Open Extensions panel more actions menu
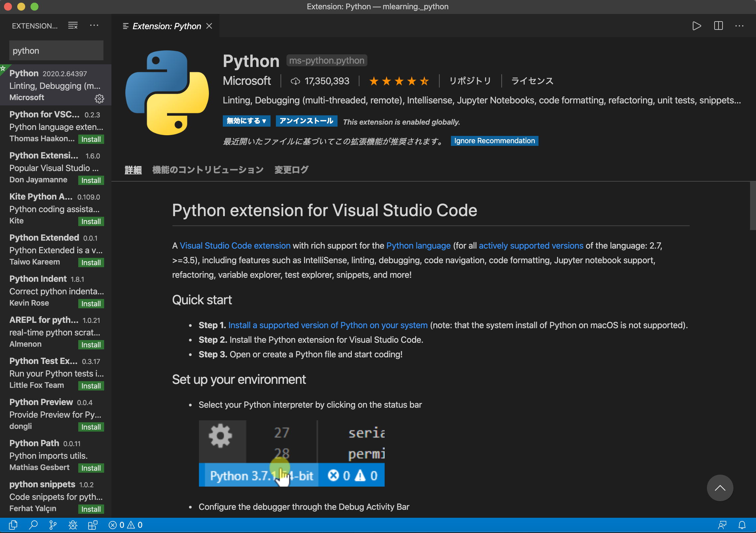The height and width of the screenshot is (533, 756). click(94, 26)
